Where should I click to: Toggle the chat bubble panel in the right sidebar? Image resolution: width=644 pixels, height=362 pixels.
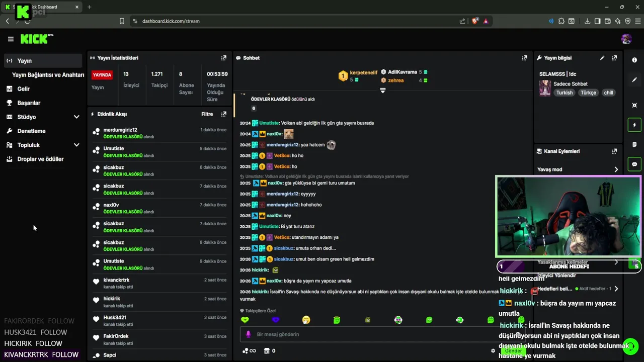point(634,164)
